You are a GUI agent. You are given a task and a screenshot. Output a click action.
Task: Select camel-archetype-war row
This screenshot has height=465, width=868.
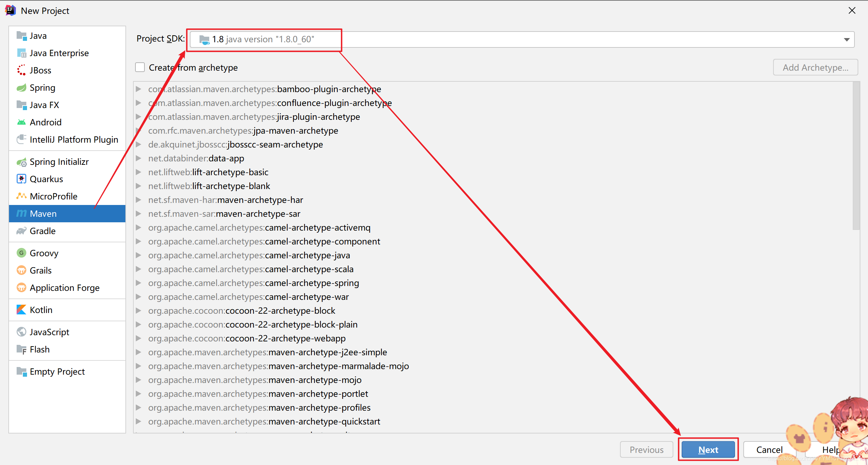click(493, 297)
